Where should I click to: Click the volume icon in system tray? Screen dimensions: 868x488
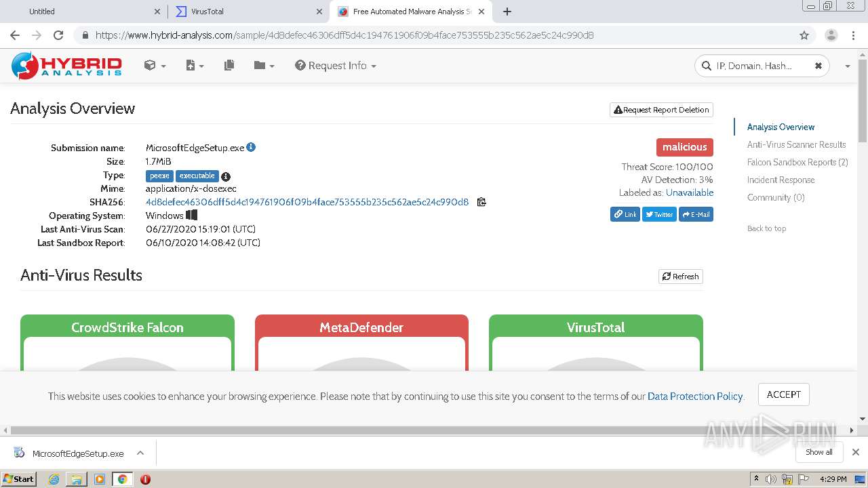771,479
